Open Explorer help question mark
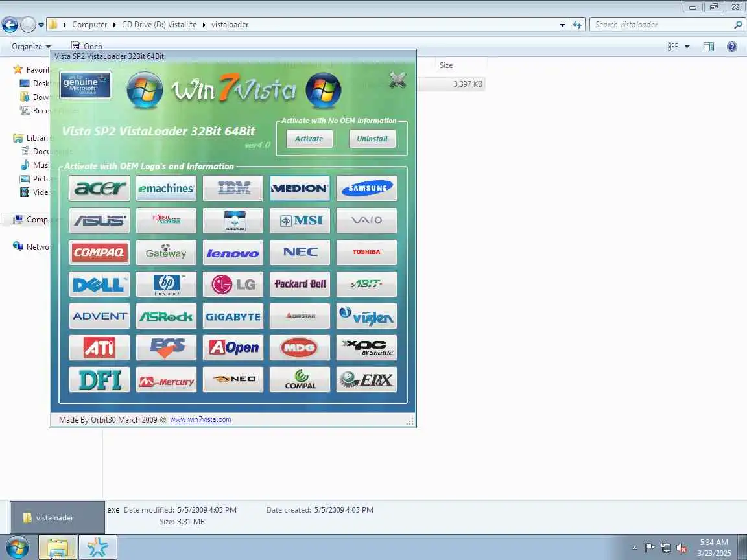 (732, 46)
